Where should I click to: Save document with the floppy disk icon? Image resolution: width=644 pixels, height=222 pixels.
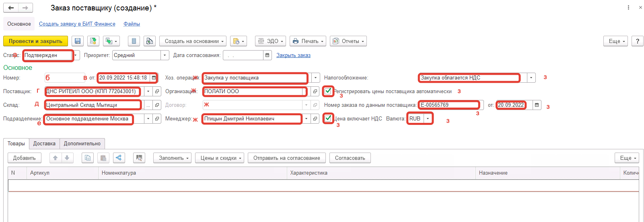tap(78, 41)
